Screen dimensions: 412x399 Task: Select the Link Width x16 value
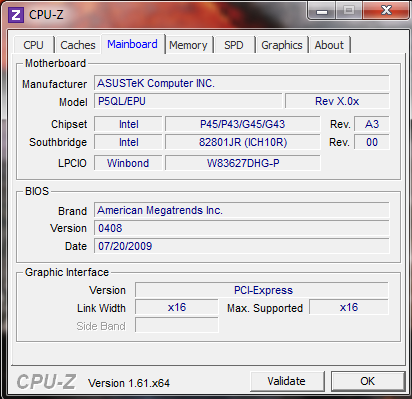pos(177,307)
